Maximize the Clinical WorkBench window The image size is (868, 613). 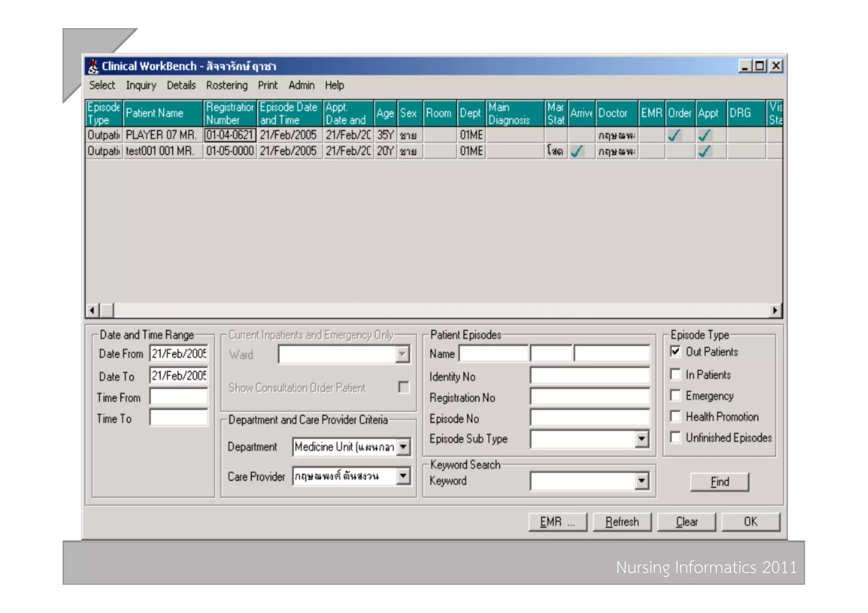[x=760, y=66]
